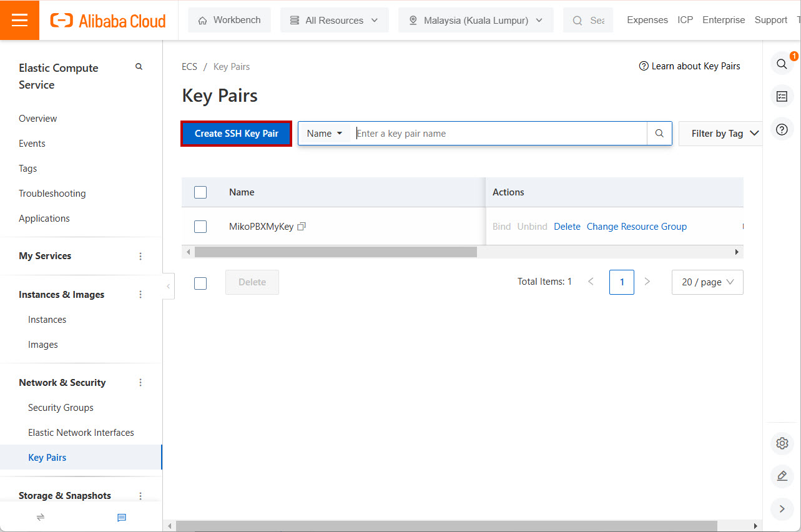This screenshot has height=532, width=801.
Task: Click the search button in key pair field
Action: (659, 134)
